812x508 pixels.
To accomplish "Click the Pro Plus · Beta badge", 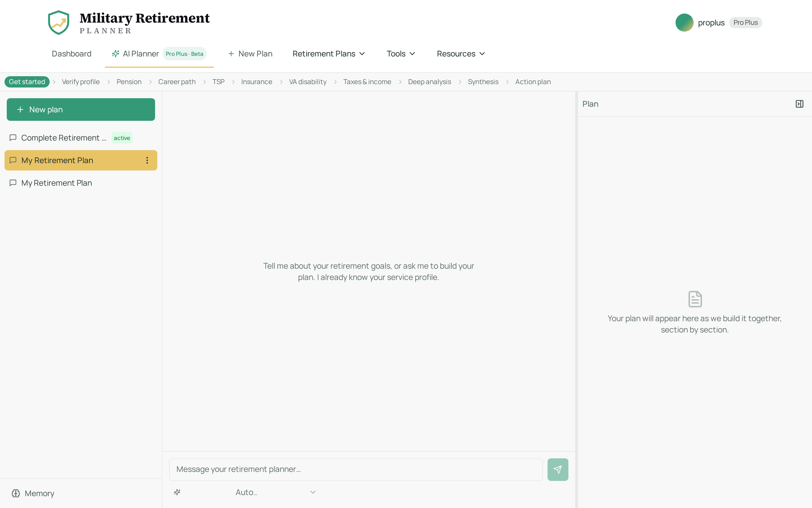I will 185,54.
